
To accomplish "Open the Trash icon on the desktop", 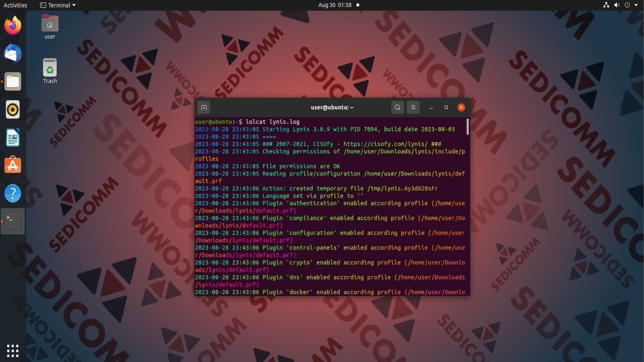I will pyautogui.click(x=50, y=71).
